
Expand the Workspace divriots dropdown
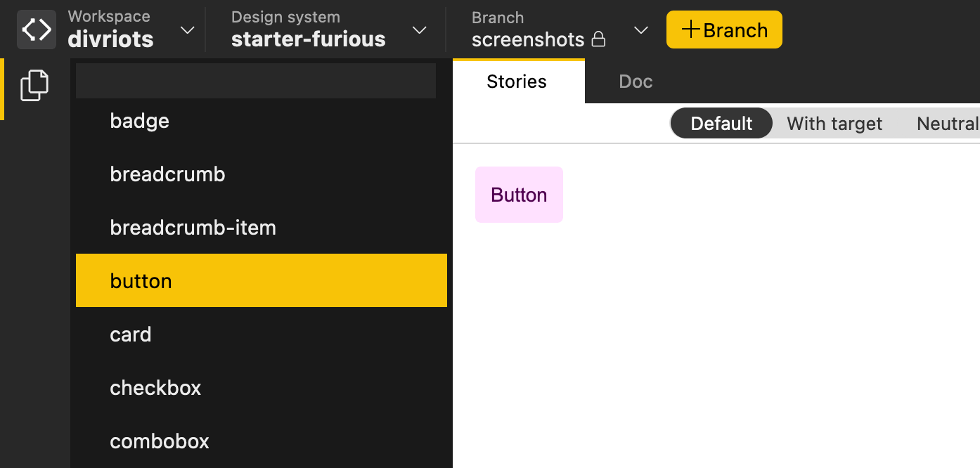click(x=187, y=30)
